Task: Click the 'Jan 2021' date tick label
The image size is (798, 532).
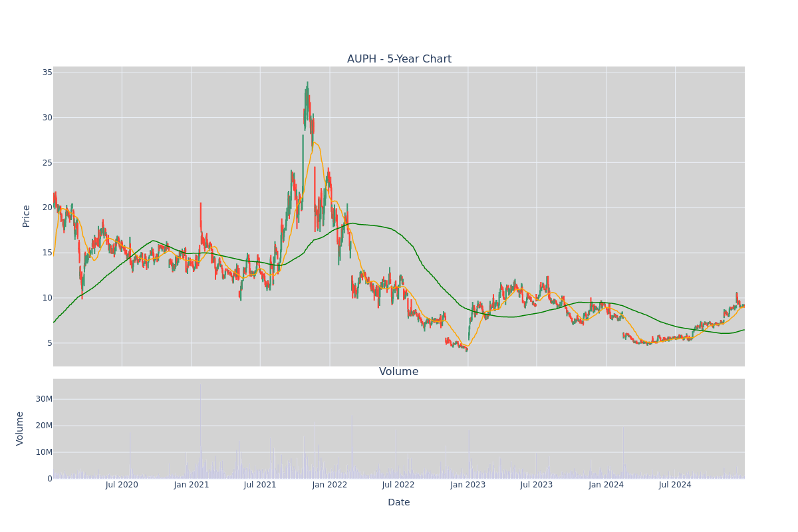Action: click(x=192, y=485)
